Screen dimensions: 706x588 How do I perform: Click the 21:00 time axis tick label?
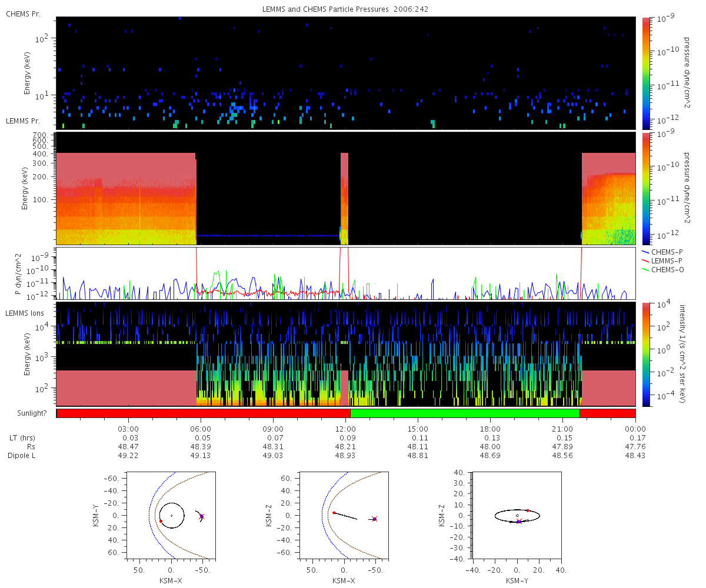pyautogui.click(x=562, y=429)
